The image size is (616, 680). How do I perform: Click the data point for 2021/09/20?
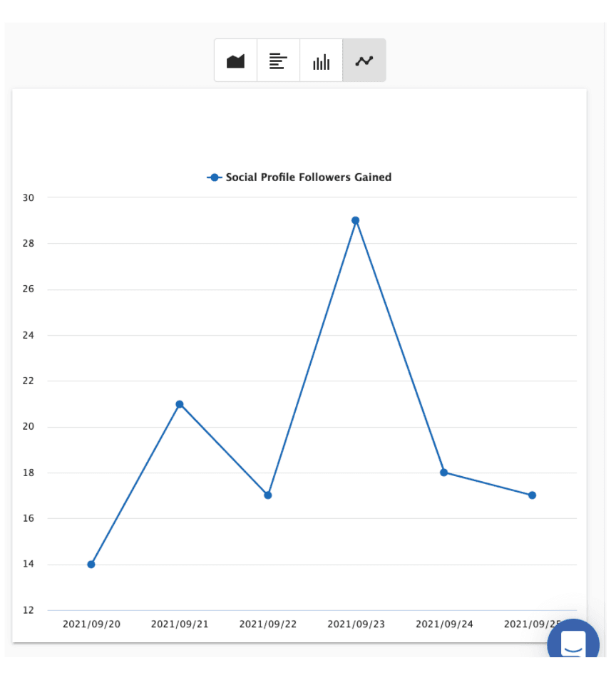(91, 565)
